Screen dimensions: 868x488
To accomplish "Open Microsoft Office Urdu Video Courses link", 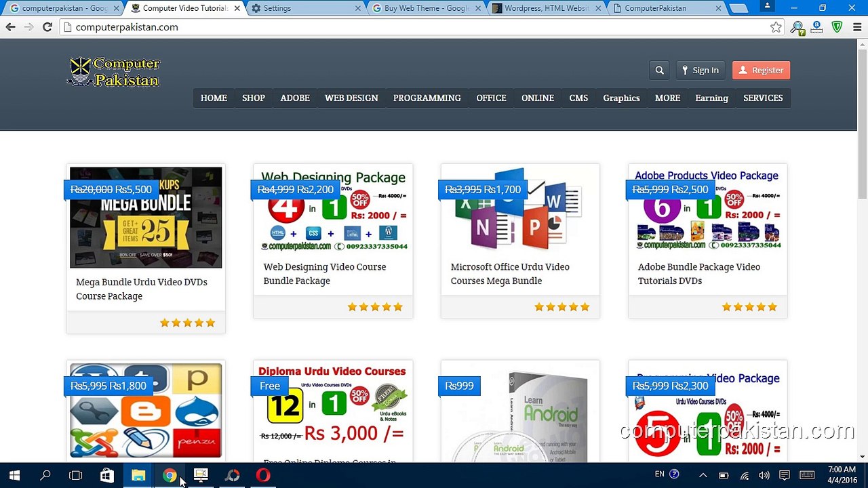I will [x=510, y=273].
